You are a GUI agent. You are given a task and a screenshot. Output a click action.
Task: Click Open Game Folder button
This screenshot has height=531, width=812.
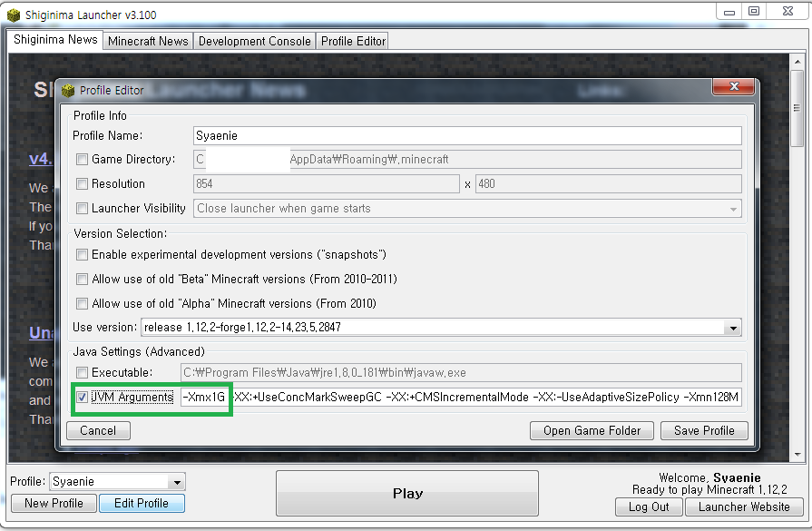coord(592,430)
